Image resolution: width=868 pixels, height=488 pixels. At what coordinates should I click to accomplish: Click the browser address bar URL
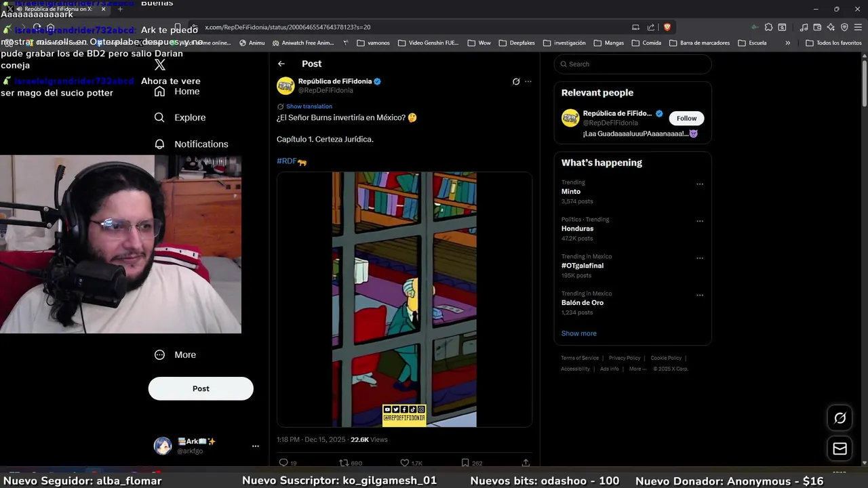pos(288,27)
